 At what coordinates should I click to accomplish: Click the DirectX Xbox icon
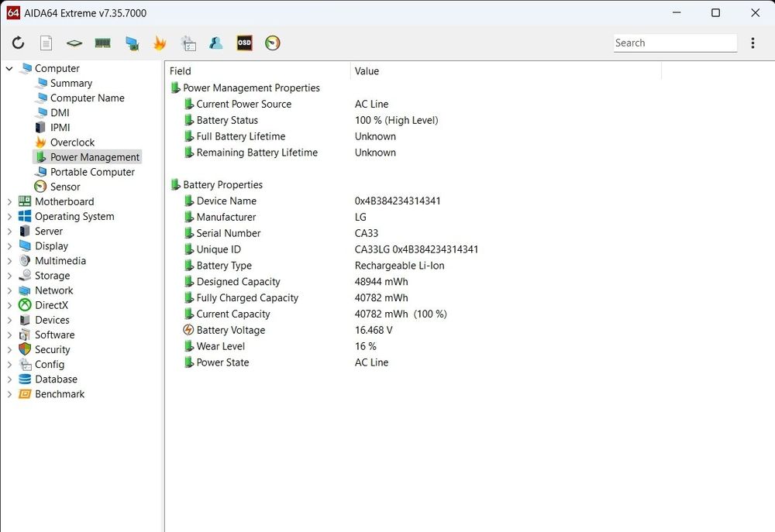click(25, 305)
